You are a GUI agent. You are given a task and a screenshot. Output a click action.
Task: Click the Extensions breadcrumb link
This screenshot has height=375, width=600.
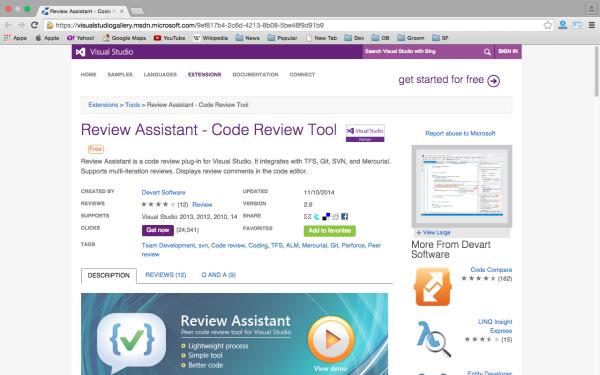(x=103, y=105)
